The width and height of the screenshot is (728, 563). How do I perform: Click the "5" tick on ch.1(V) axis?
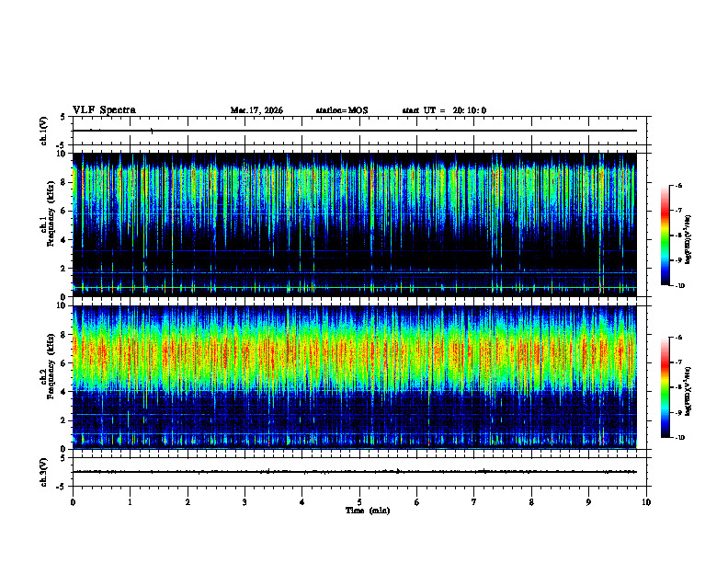click(x=63, y=118)
